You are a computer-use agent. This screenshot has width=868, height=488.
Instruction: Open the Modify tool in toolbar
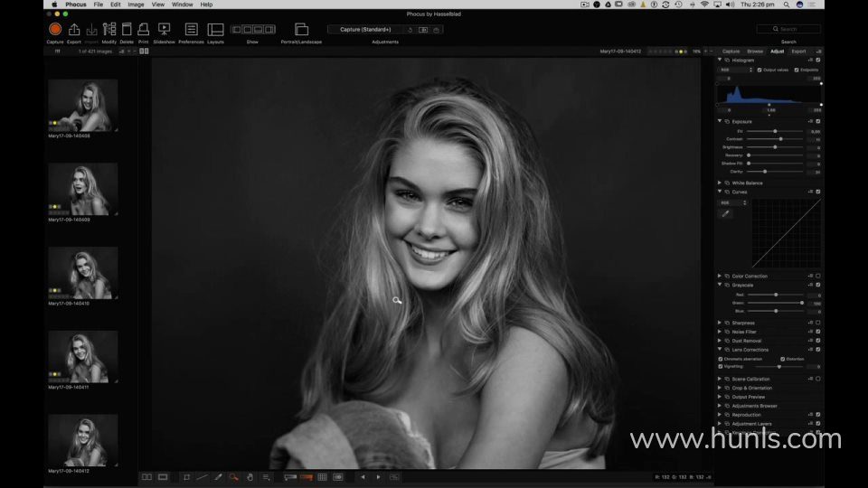109,29
